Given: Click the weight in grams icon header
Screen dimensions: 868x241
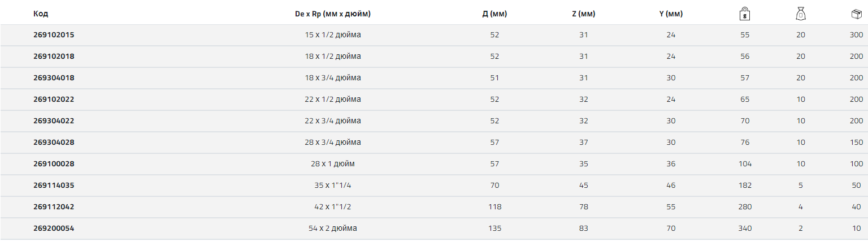Looking at the screenshot, I should (x=744, y=14).
